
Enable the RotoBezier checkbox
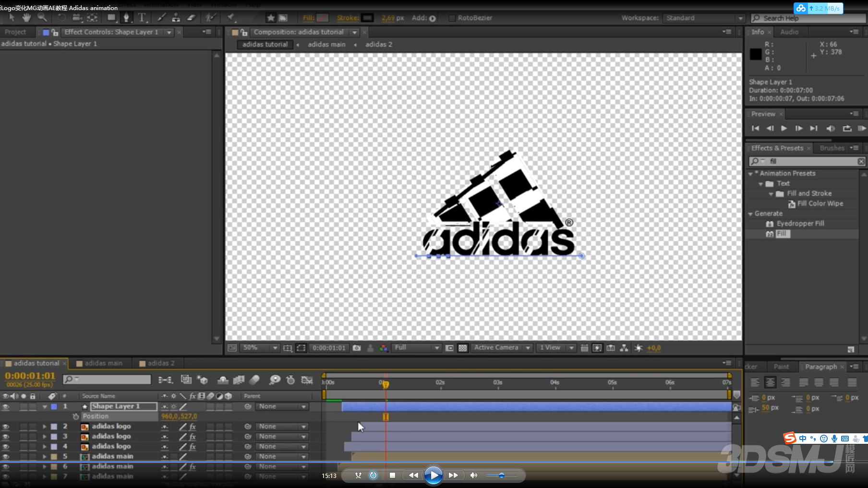452,18
